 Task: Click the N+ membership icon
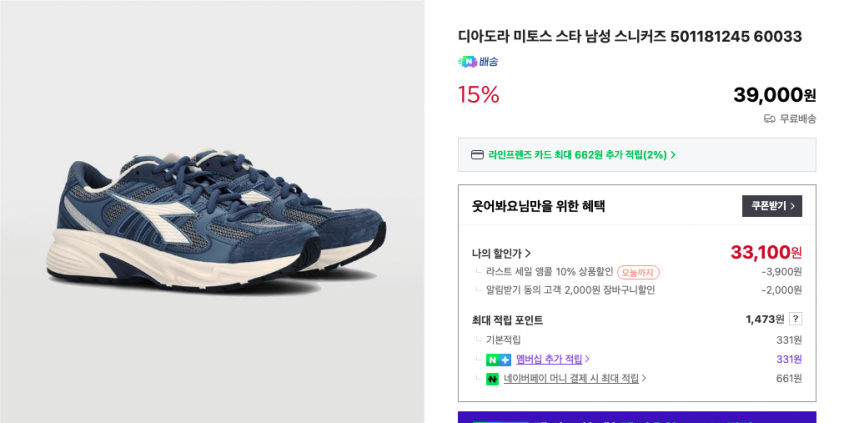click(x=498, y=360)
